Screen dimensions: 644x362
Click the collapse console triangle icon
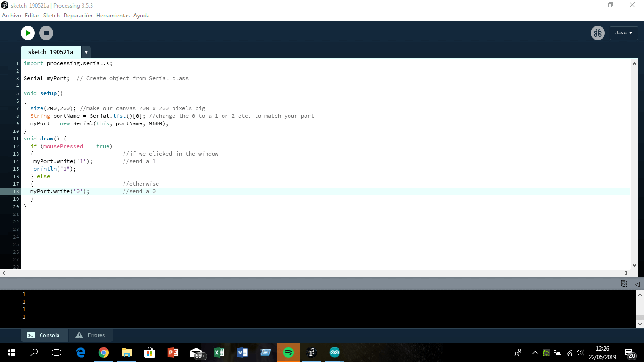637,284
